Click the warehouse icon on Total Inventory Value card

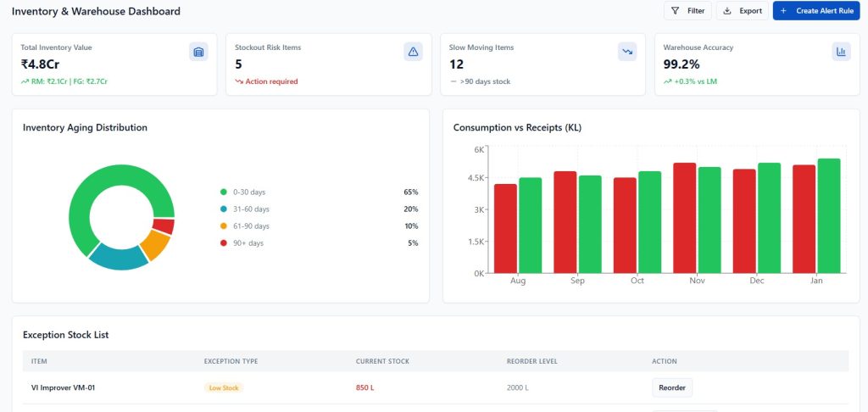tap(198, 52)
